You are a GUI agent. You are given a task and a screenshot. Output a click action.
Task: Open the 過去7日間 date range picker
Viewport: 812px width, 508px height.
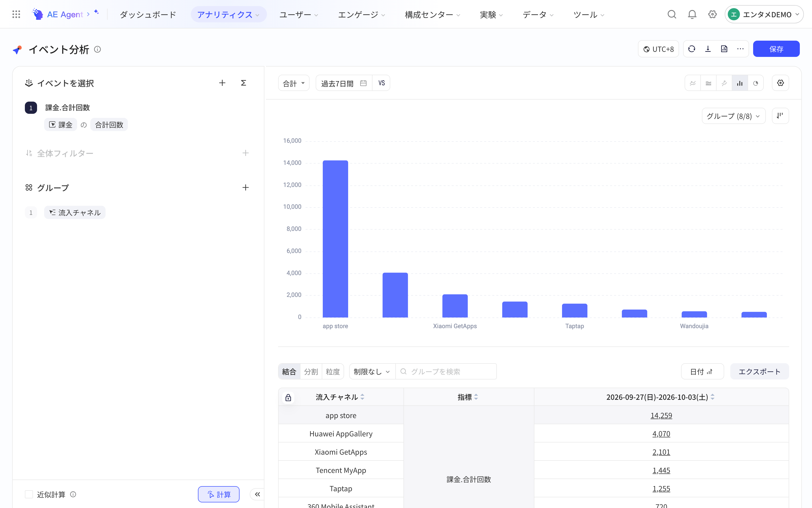[x=344, y=83]
